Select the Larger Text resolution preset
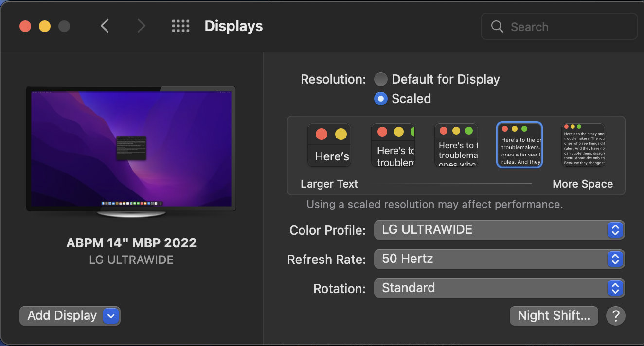The height and width of the screenshot is (346, 644). pyautogui.click(x=329, y=145)
